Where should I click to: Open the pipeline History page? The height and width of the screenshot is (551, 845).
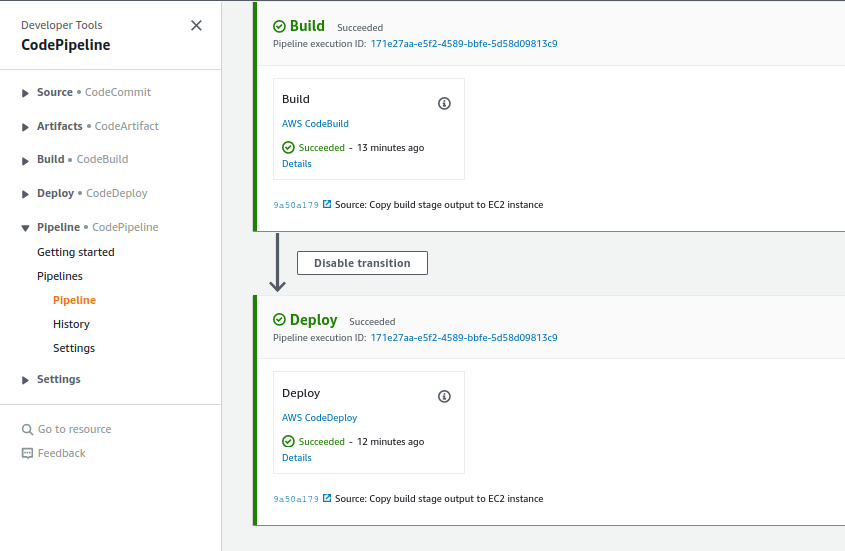(x=71, y=324)
